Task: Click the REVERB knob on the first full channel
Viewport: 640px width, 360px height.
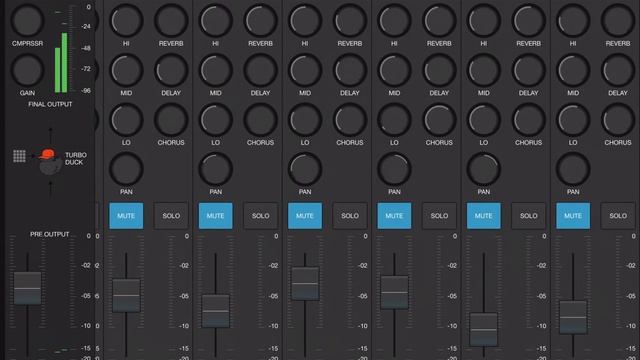Action: pyautogui.click(x=171, y=20)
